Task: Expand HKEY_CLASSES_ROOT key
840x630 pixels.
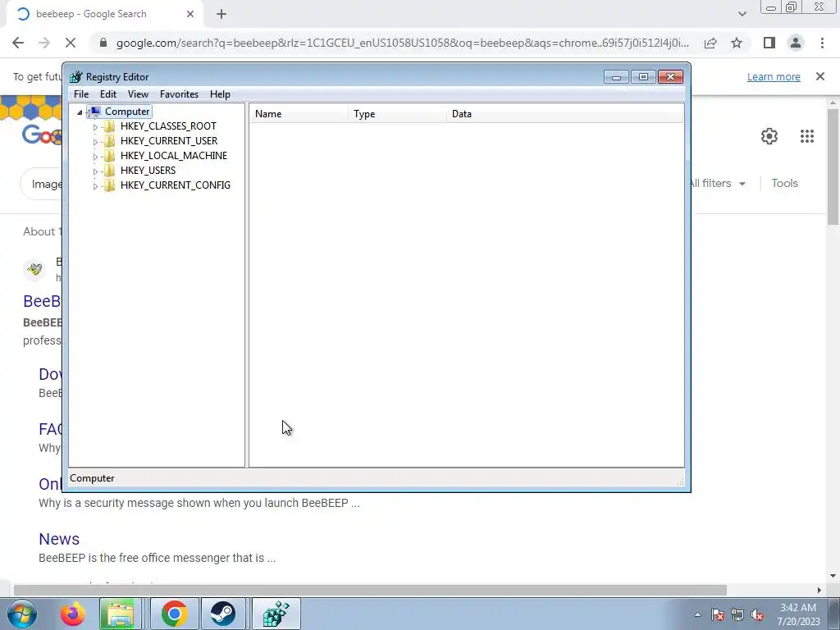Action: (x=95, y=127)
